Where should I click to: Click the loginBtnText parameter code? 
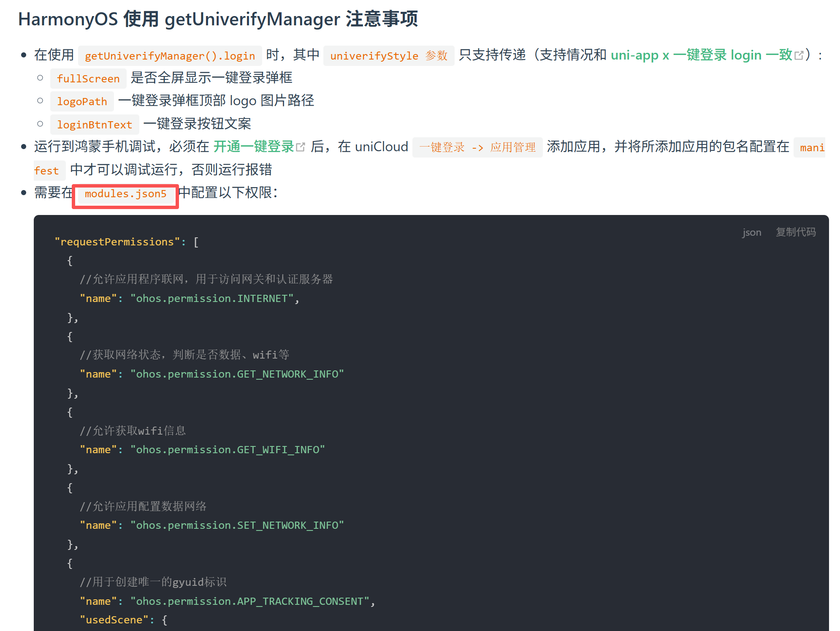95,125
